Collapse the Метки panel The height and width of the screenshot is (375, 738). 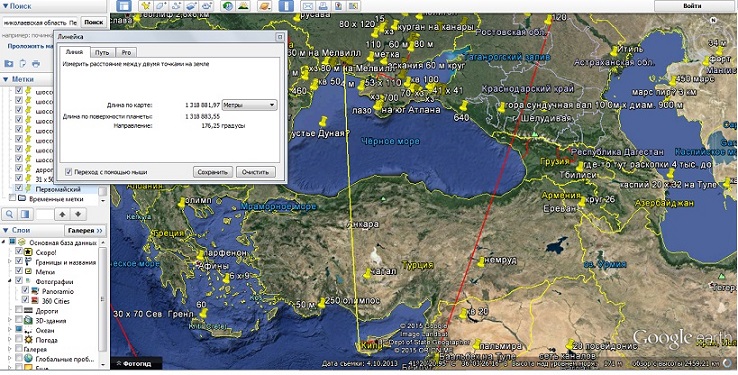coord(5,79)
